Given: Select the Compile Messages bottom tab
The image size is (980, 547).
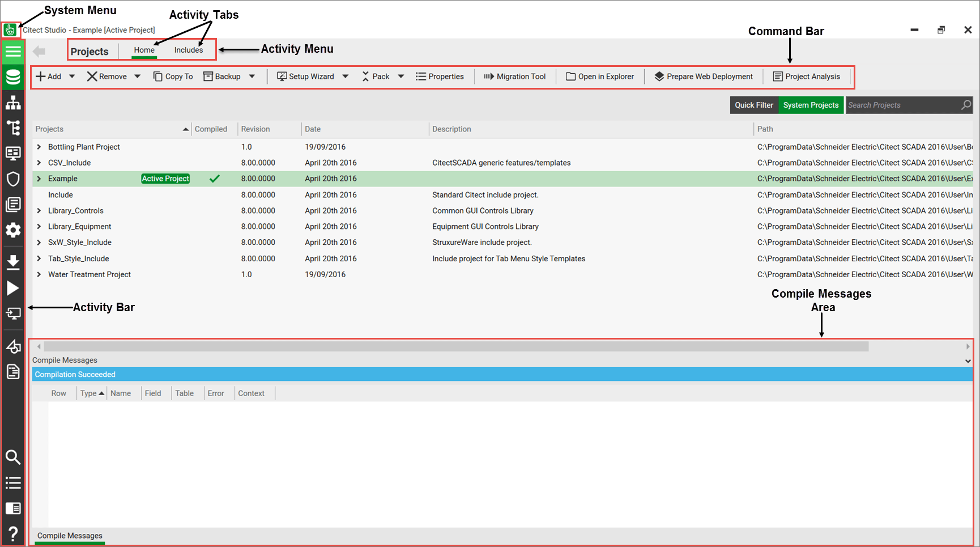Looking at the screenshot, I should coord(70,536).
